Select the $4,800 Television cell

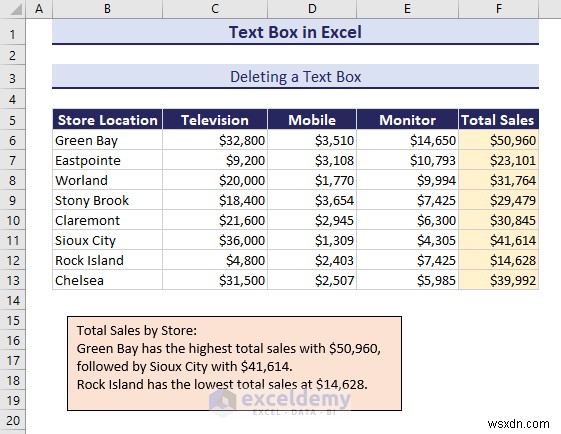(215, 260)
